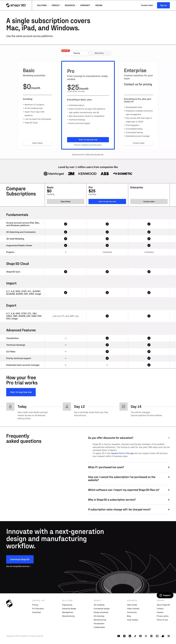Open footer Case studies link

[x=132, y=620]
